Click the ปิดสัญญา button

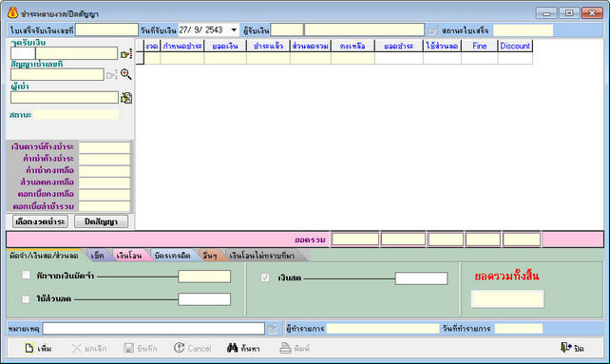tap(101, 221)
